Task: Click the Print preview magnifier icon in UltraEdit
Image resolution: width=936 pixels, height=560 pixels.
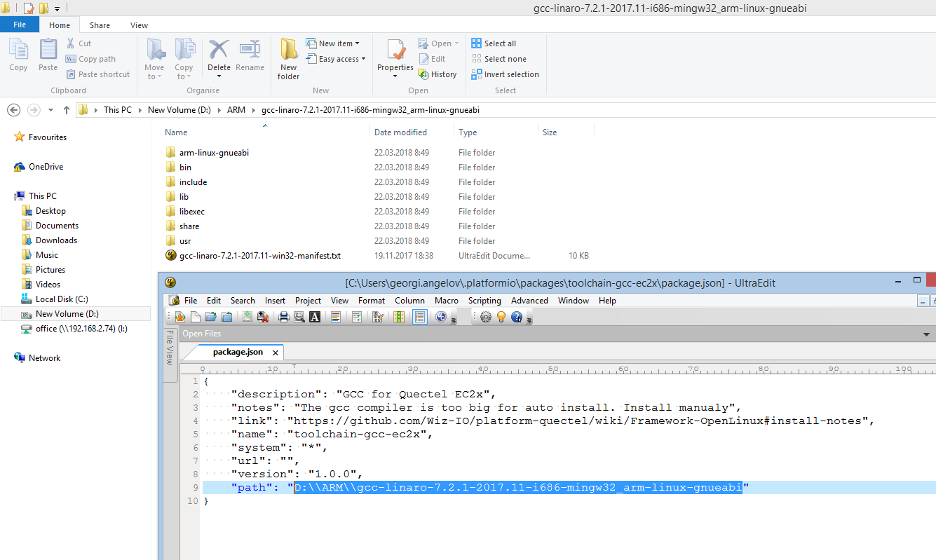Action: (x=299, y=317)
